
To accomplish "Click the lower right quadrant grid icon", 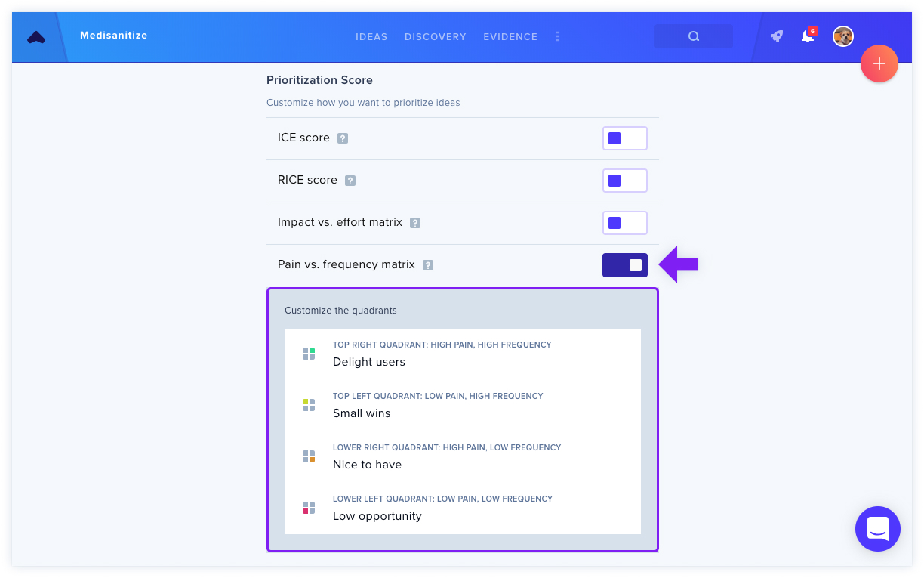I will point(309,456).
